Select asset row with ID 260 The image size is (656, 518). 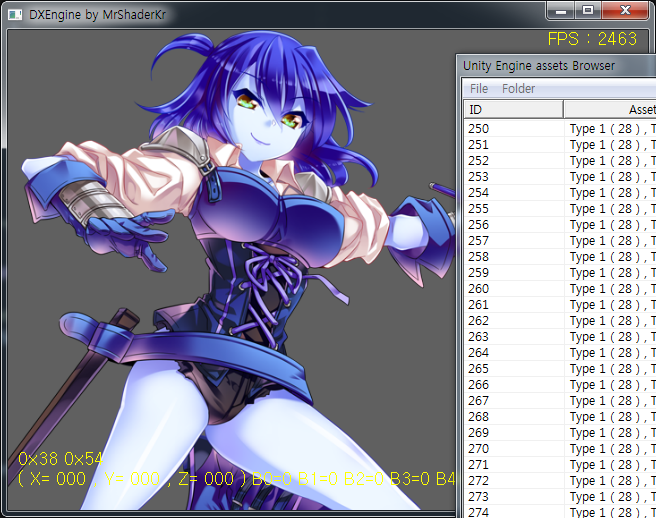pyautogui.click(x=560, y=289)
